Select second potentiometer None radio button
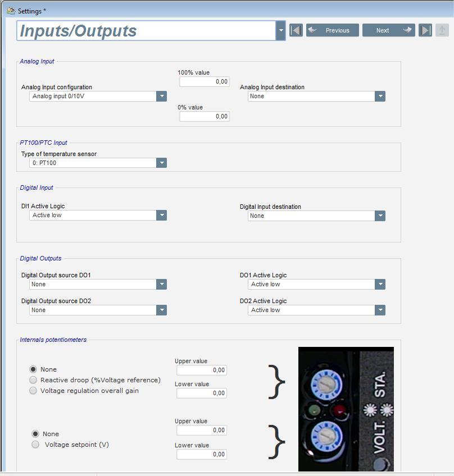Image resolution: width=454 pixels, height=476 pixels. tap(35, 434)
